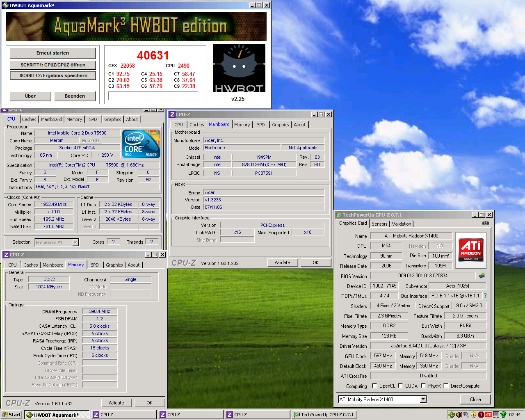Click the ATI tray icon in system tray

pos(488,415)
